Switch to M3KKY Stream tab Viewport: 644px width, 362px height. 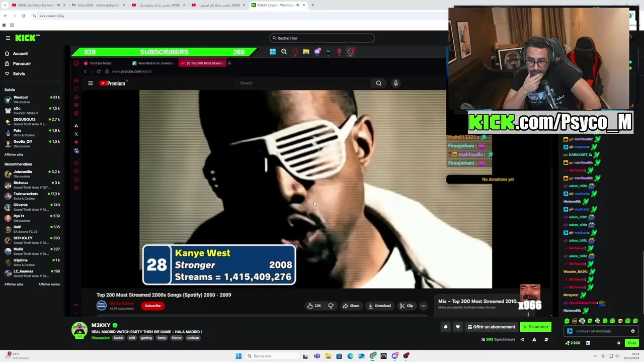pyautogui.click(x=278, y=5)
